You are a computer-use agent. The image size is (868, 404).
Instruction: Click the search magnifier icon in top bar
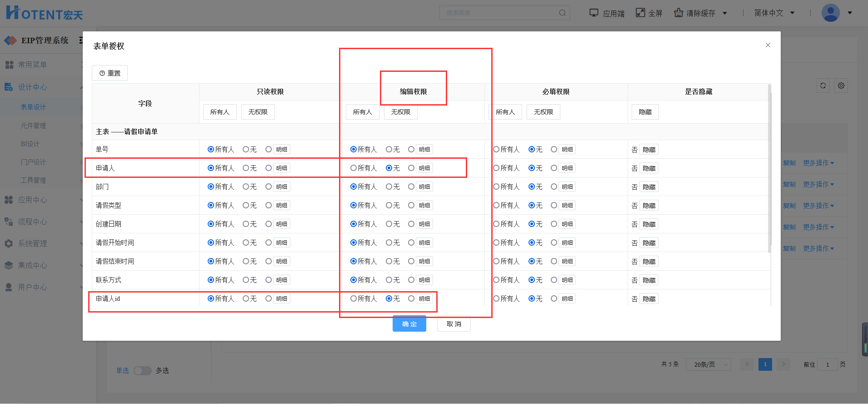[562, 13]
